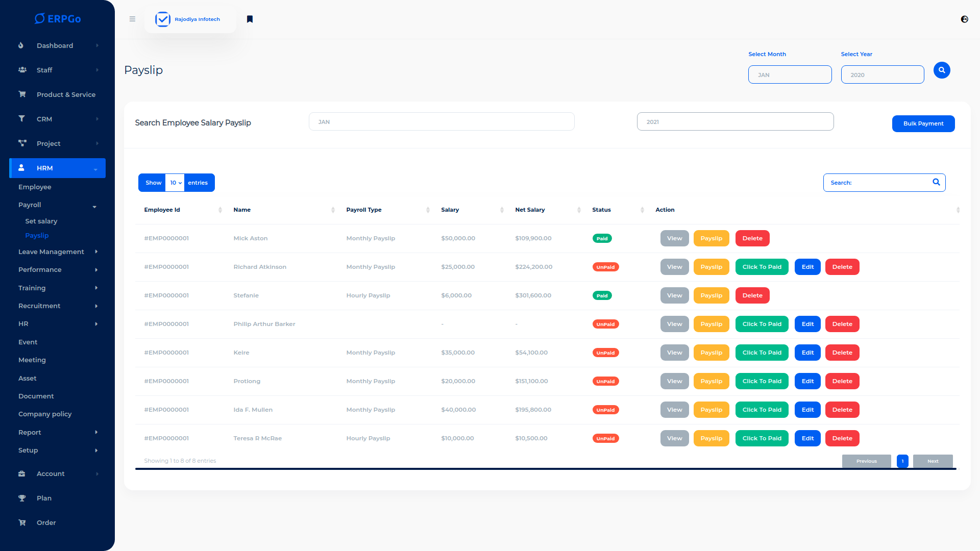Click the Plan trophy icon in sidebar
This screenshot has width=980, height=551.
click(x=22, y=498)
